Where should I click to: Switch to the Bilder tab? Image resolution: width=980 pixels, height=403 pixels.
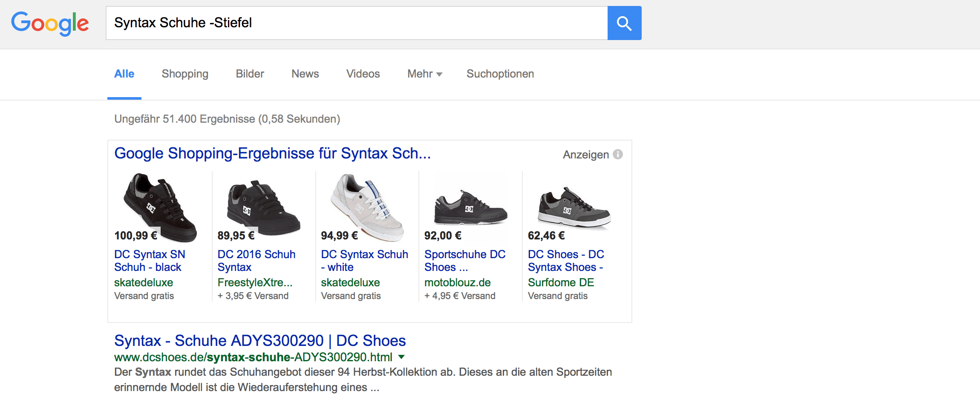[250, 74]
